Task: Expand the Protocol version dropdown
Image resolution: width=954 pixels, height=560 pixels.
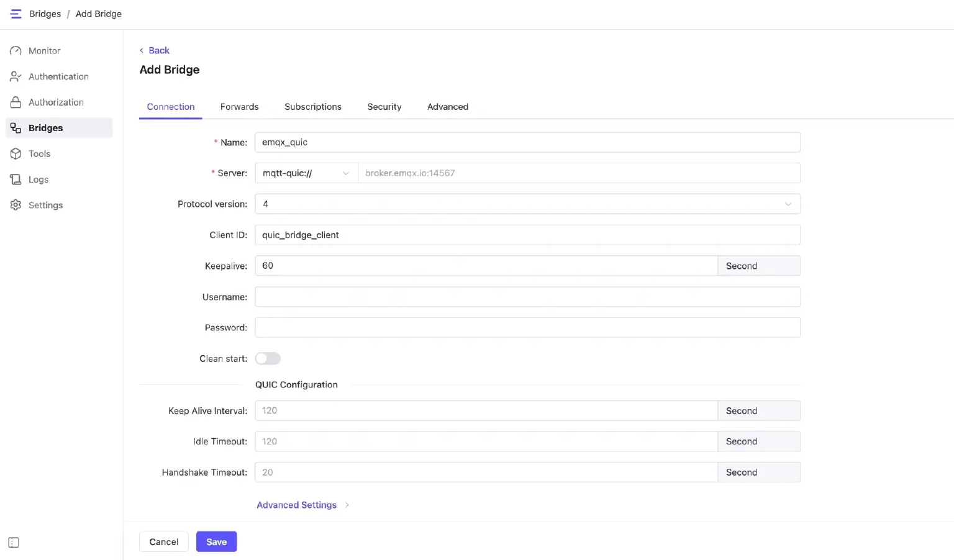Action: tap(527, 204)
